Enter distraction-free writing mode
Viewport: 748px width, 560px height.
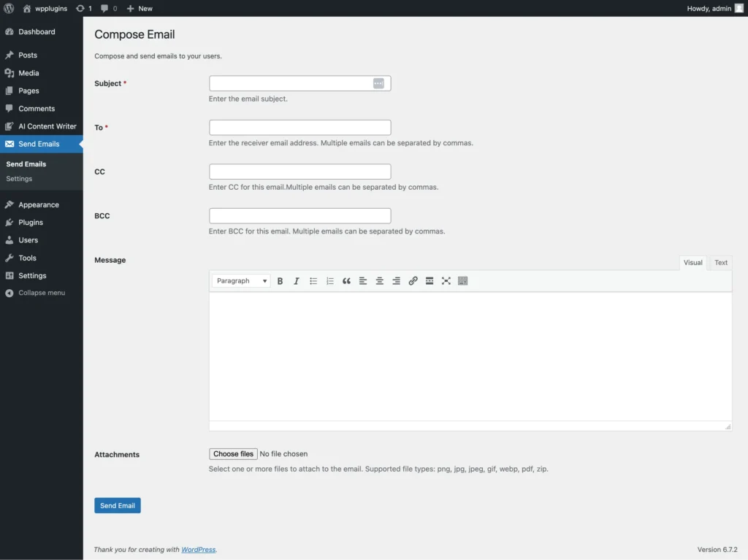(x=446, y=281)
